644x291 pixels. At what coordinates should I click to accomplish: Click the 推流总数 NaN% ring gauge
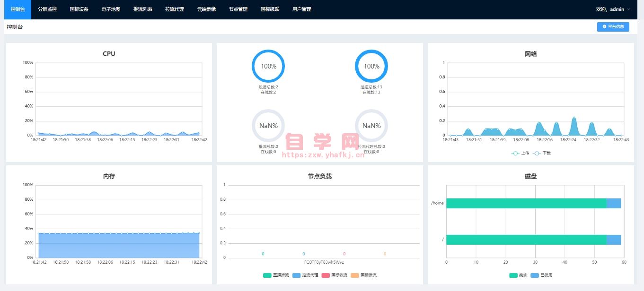[268, 126]
